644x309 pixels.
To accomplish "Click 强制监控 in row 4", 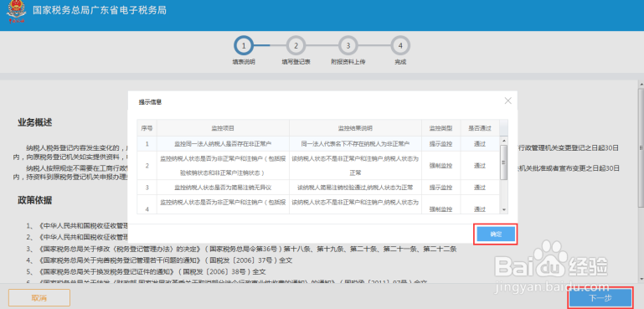I will pyautogui.click(x=441, y=209).
